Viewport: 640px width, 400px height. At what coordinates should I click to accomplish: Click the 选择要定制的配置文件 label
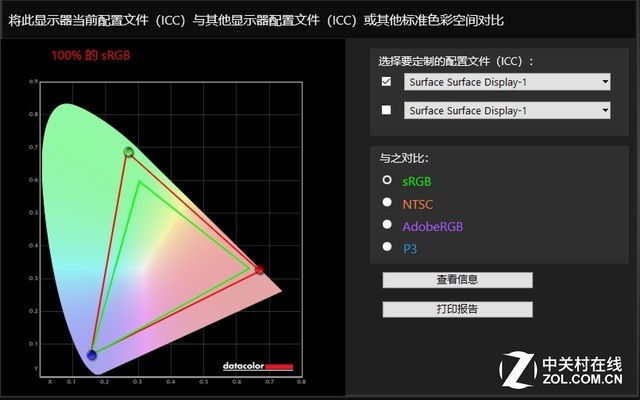[x=456, y=62]
